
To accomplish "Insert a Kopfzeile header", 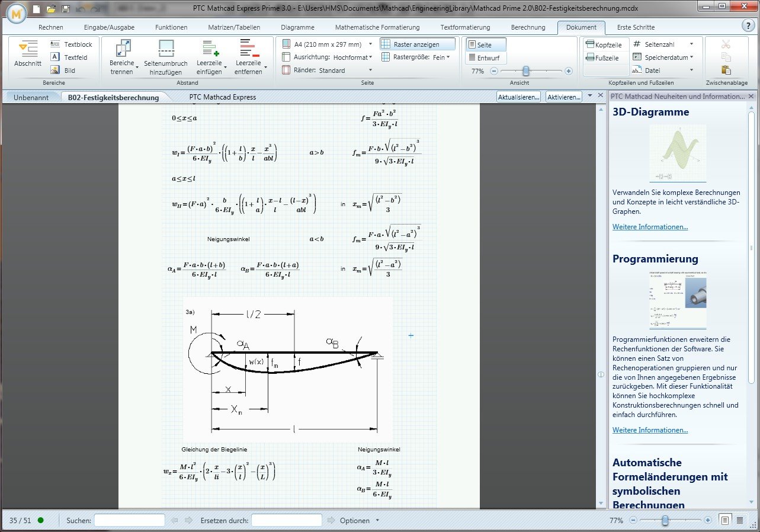I will 604,45.
